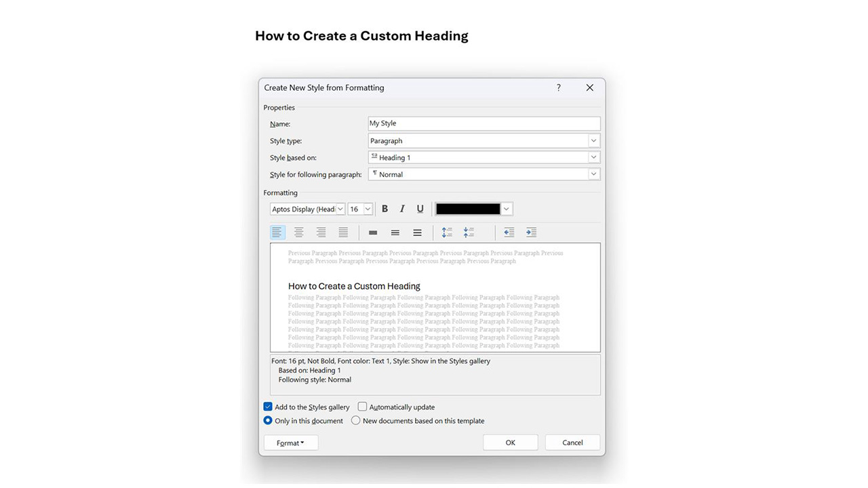Toggle Underline formatting button
Screen dimensions: 868x488
[x=420, y=209]
